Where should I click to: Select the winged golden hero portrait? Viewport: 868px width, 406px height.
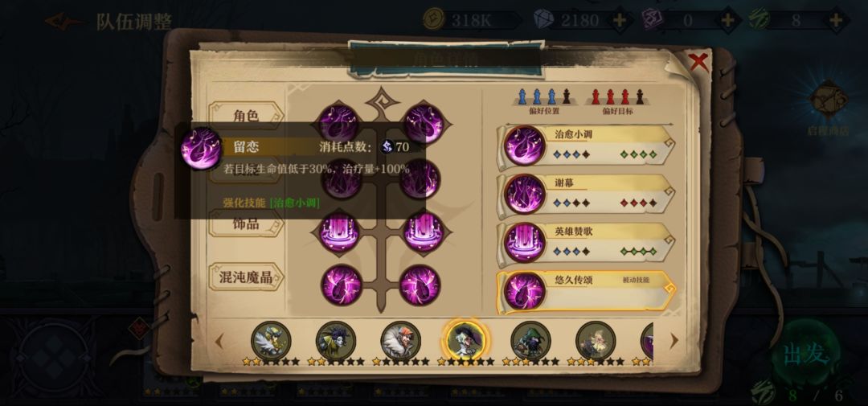pos(271,341)
